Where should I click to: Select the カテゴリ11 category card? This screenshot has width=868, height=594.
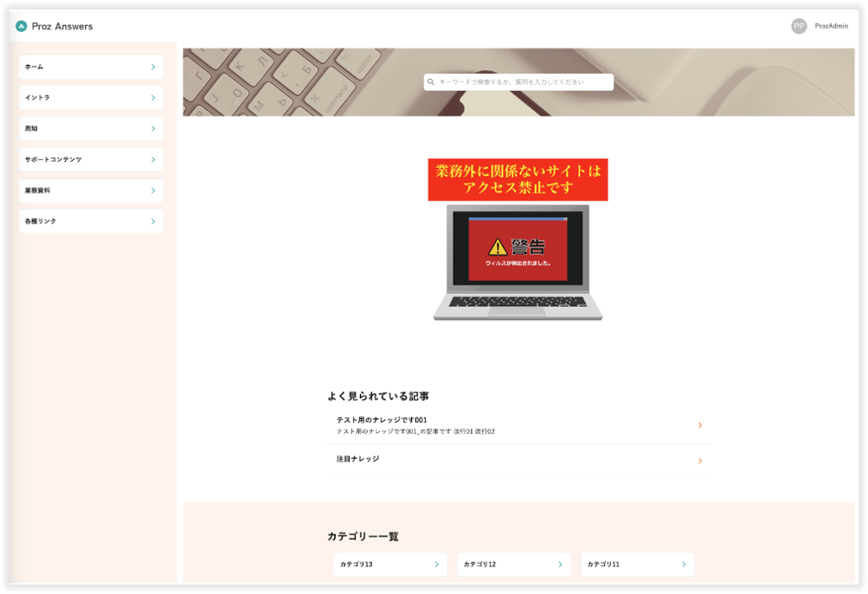pos(637,565)
